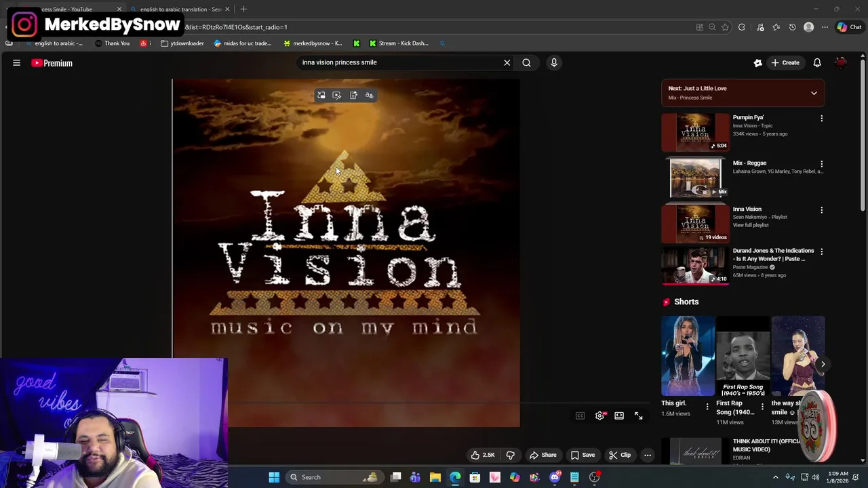Enable video enhancement from the floating toolbar
Image resolution: width=868 pixels, height=488 pixels.
(337, 96)
